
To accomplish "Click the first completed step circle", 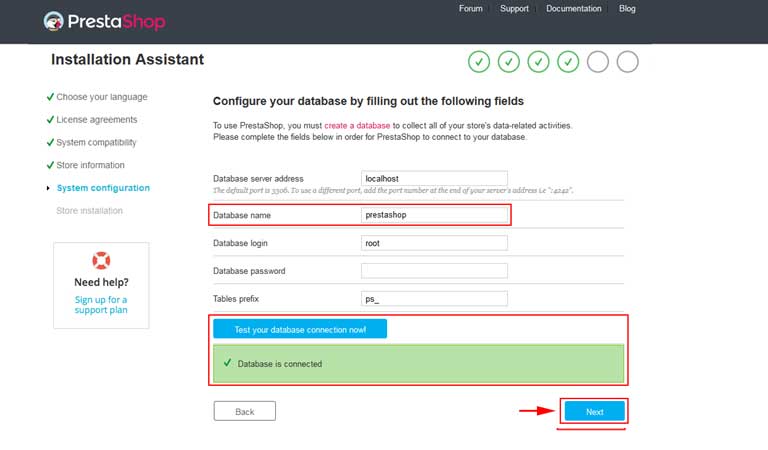I will coord(479,62).
